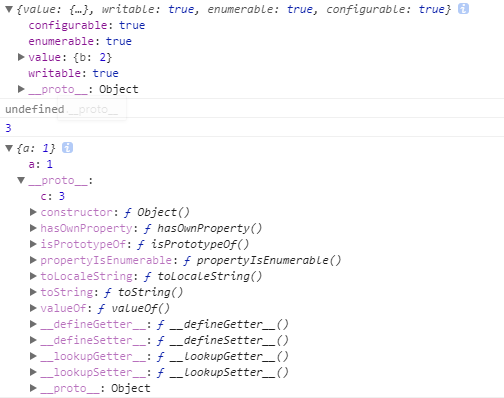Select the 'c: 3' property line
Screen dimensions: 504x398
pyautogui.click(x=52, y=196)
